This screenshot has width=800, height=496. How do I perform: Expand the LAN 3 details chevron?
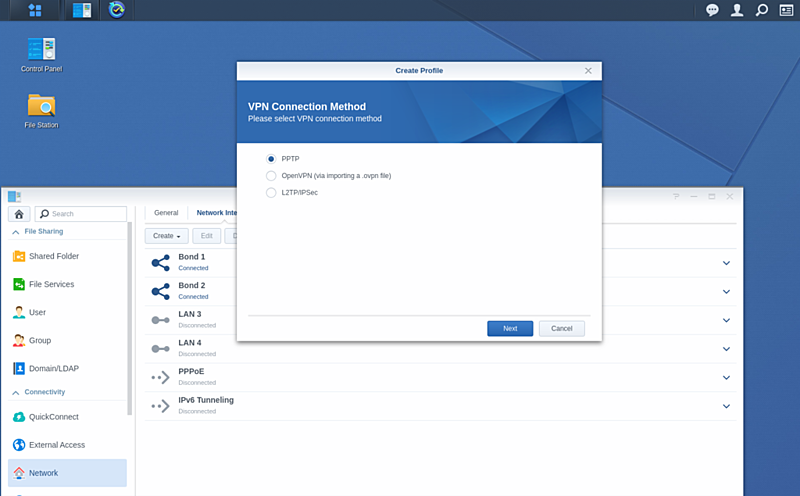pyautogui.click(x=726, y=320)
